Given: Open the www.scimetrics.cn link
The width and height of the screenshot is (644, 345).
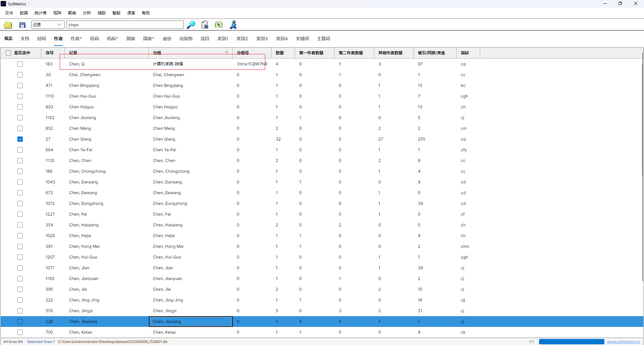Looking at the screenshot, I should [x=623, y=342].
